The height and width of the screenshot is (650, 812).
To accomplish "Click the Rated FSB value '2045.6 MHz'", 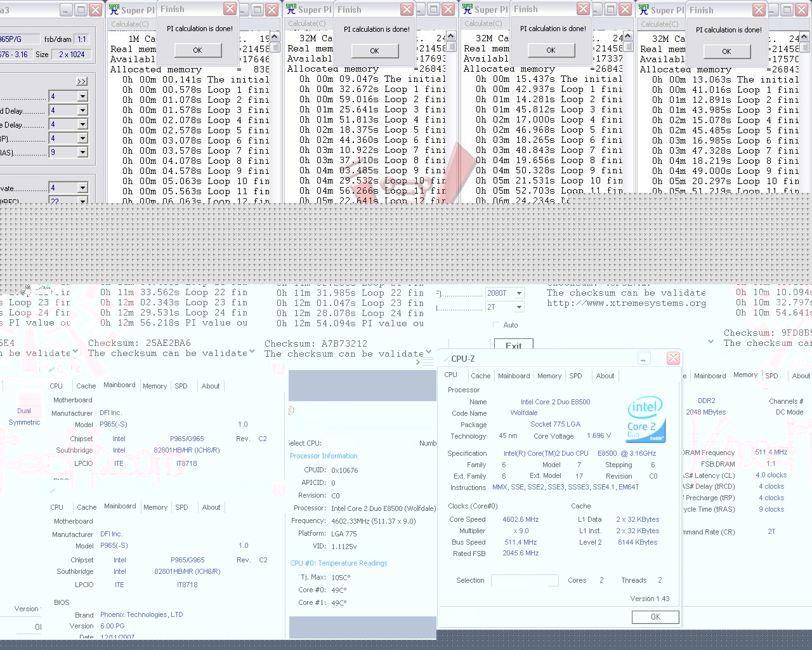I will 521,553.
